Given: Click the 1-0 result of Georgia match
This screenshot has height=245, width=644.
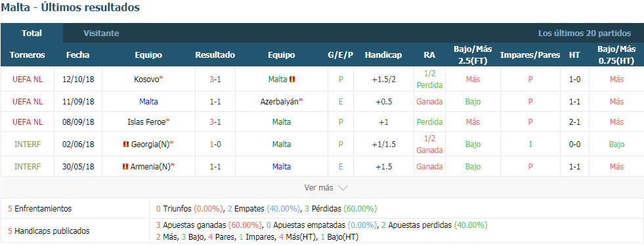Looking at the screenshot, I should pyautogui.click(x=215, y=145).
